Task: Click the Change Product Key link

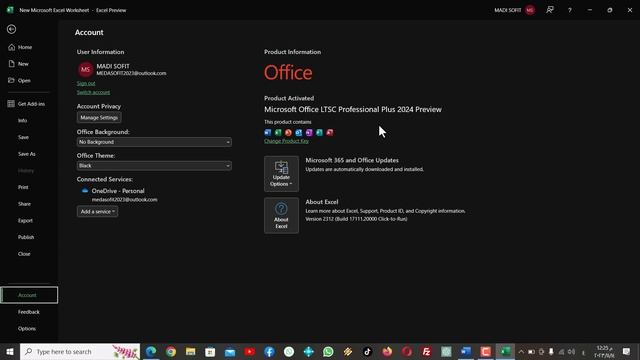Action: click(x=286, y=141)
